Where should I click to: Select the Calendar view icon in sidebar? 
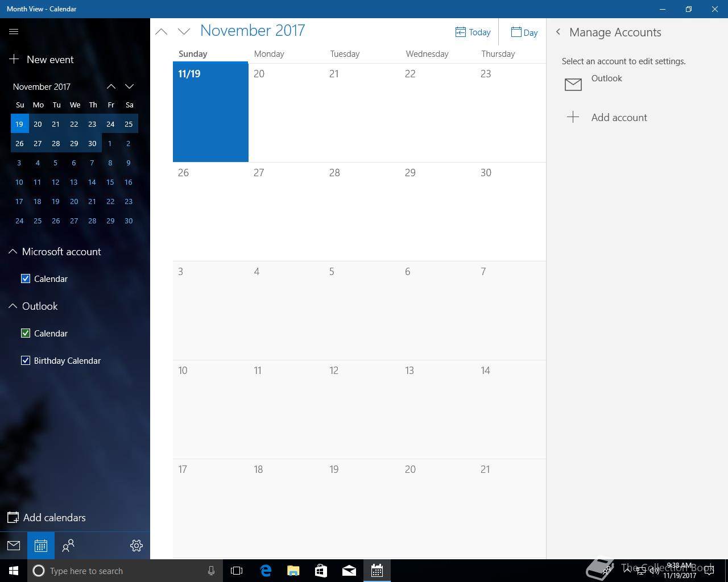[41, 546]
